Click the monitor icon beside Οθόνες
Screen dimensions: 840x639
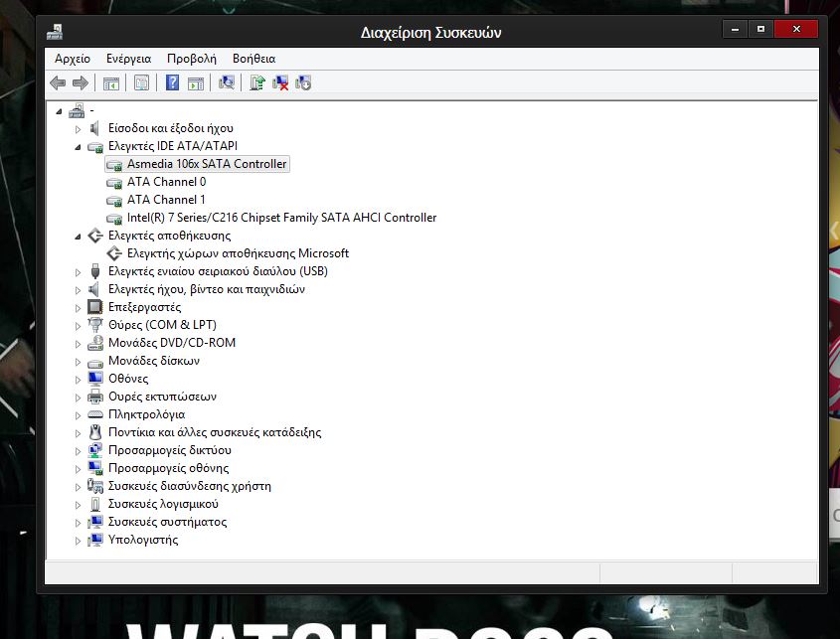(x=95, y=379)
